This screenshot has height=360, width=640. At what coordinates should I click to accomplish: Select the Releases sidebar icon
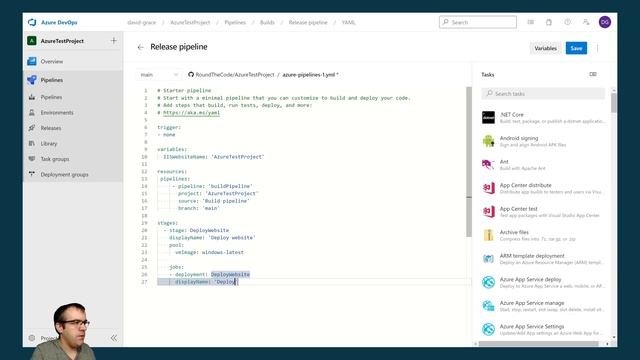[32, 128]
